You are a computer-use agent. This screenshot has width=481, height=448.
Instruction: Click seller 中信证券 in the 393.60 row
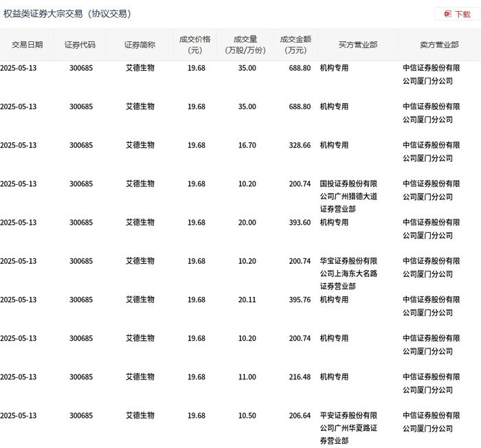432,229
